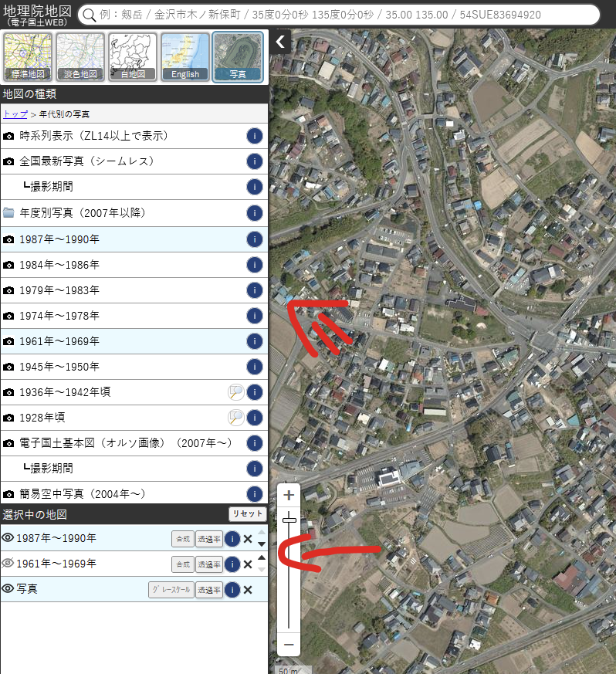Choose the 白地図 blank map icon

(133, 57)
